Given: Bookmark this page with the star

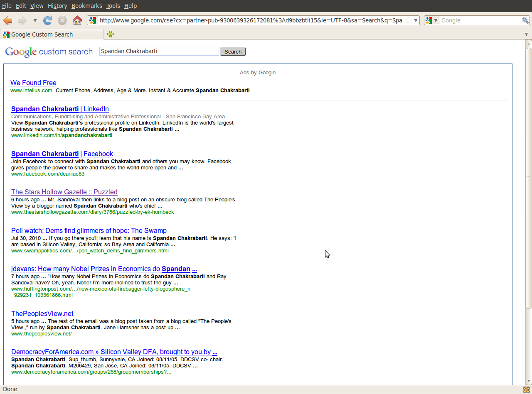Looking at the screenshot, I should pos(409,20).
